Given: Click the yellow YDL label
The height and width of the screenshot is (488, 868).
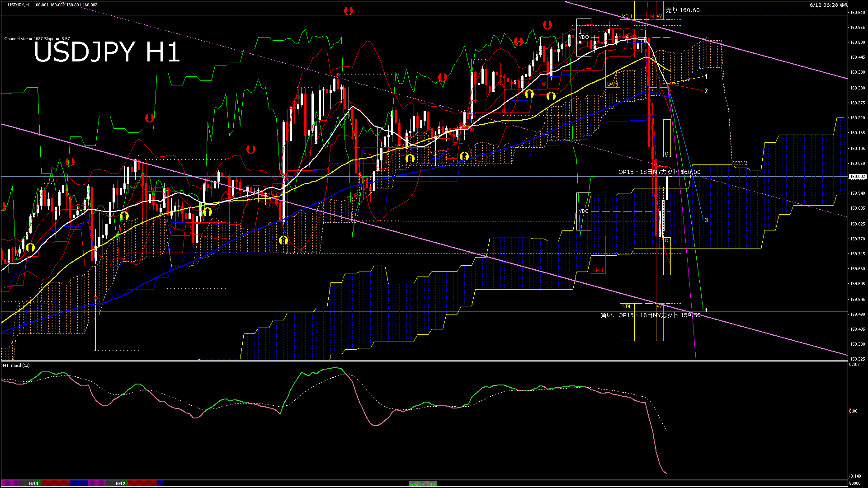Looking at the screenshot, I should point(627,306).
